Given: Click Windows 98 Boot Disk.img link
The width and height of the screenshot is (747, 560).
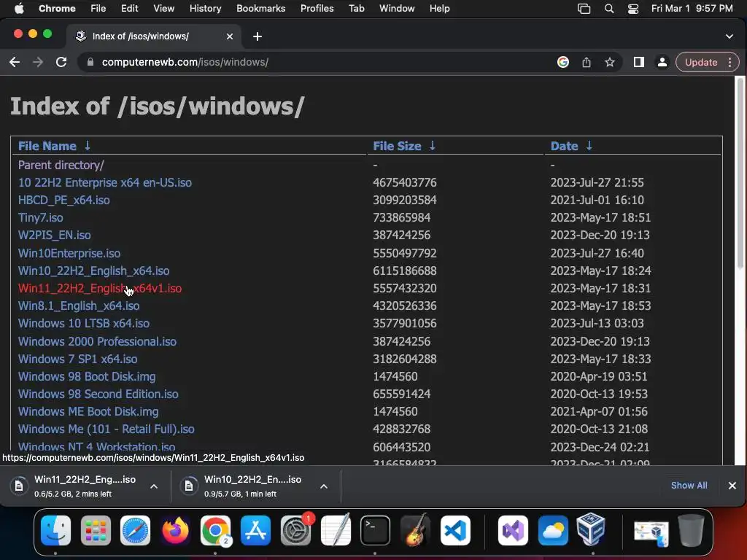Looking at the screenshot, I should tap(87, 377).
